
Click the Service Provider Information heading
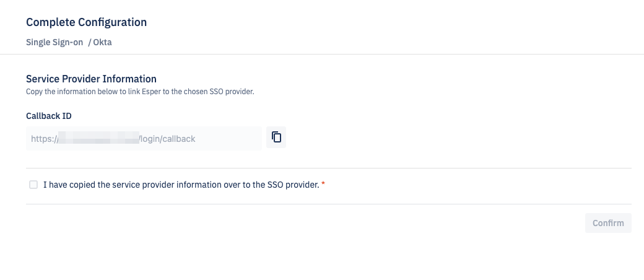(91, 79)
